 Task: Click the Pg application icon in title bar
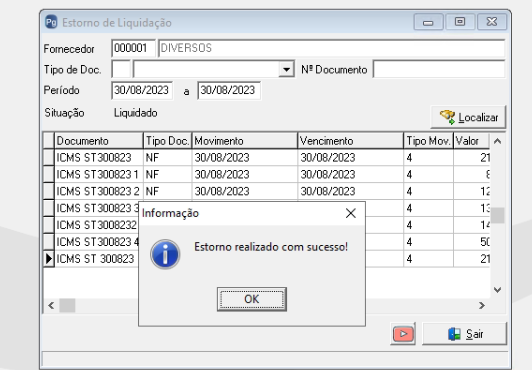coord(51,22)
